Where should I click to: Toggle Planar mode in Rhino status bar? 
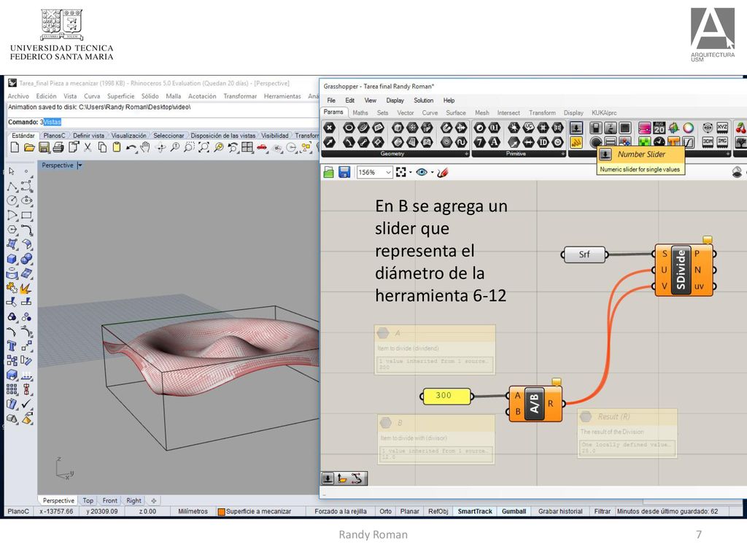pos(410,511)
